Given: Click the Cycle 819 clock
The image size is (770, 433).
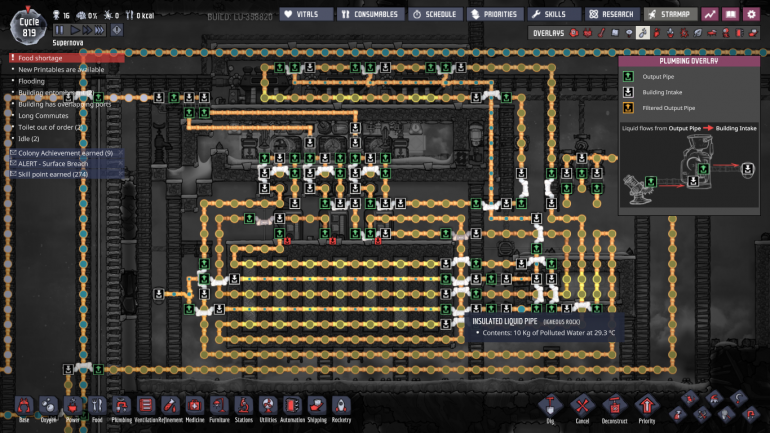Looking at the screenshot, I should coord(29,27).
